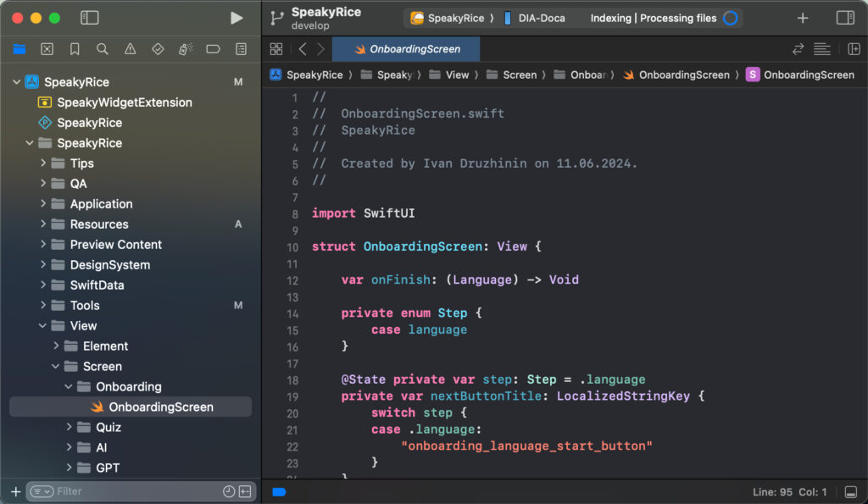Image resolution: width=868 pixels, height=504 pixels.
Task: Open the breakpoint navigator
Action: point(213,49)
